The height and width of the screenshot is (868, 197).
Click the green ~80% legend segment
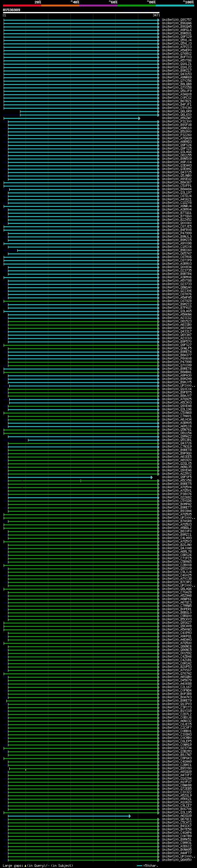pyautogui.click(x=136, y=6)
